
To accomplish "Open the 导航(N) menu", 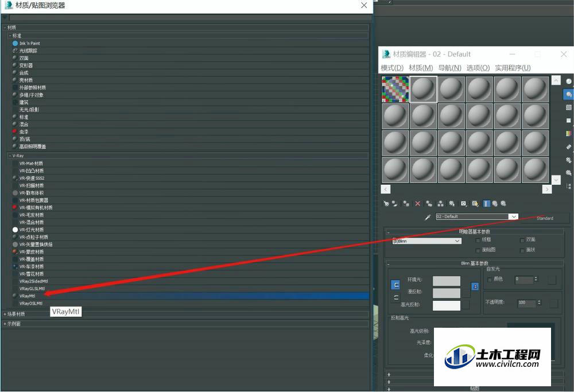I will [449, 68].
